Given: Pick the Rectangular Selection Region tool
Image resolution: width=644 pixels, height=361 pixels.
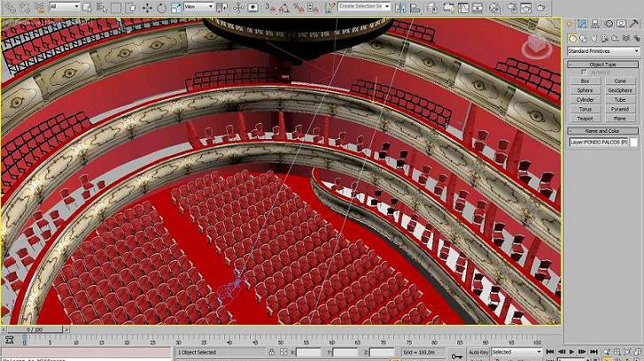Looking at the screenshot, I should [116, 7].
